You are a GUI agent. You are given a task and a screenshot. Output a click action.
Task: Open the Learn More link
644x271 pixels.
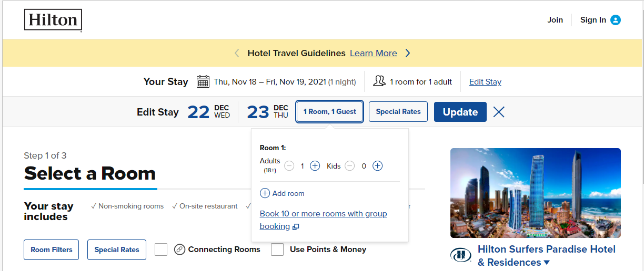tap(374, 53)
